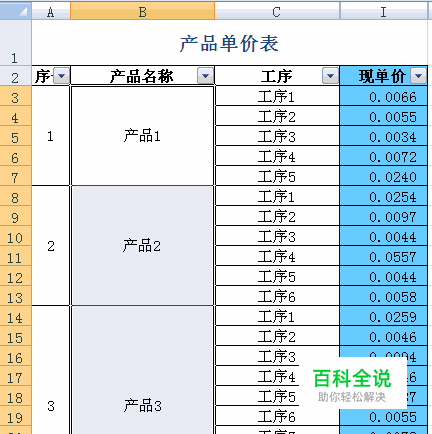432x434 pixels.
Task: Select the price cell 0.0259
Action: [383, 316]
